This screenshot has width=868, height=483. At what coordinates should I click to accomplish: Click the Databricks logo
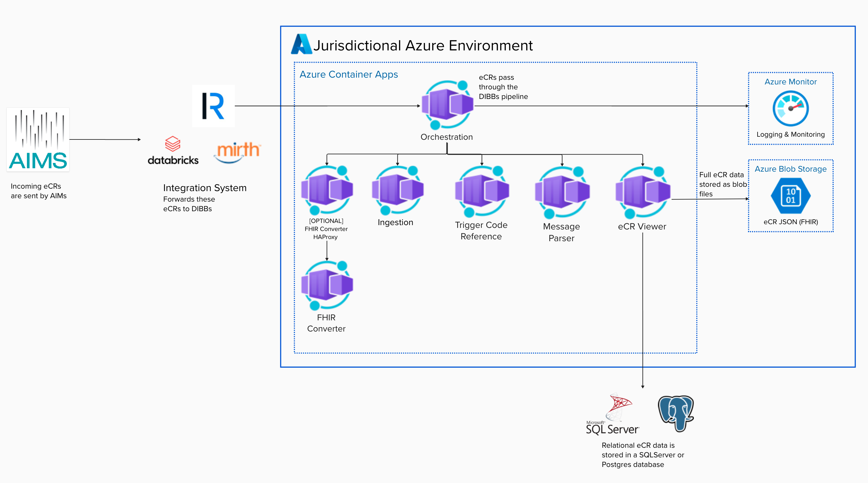[x=173, y=151]
